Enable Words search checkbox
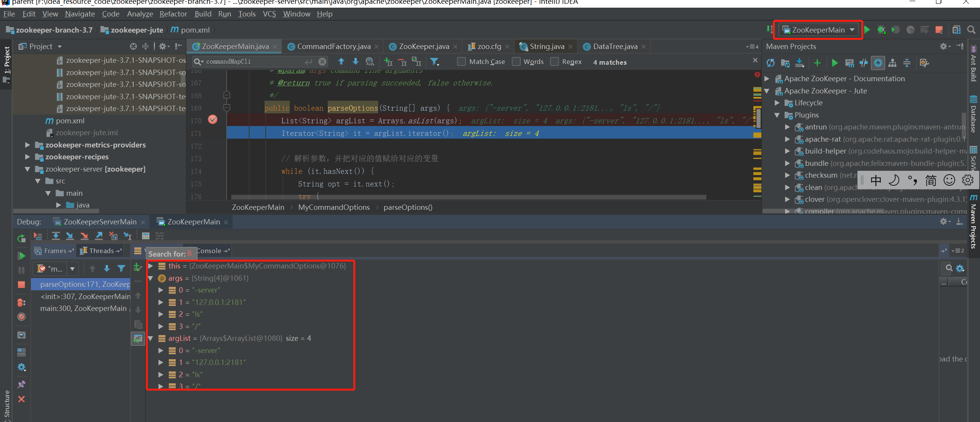The width and height of the screenshot is (980, 422). coord(516,62)
